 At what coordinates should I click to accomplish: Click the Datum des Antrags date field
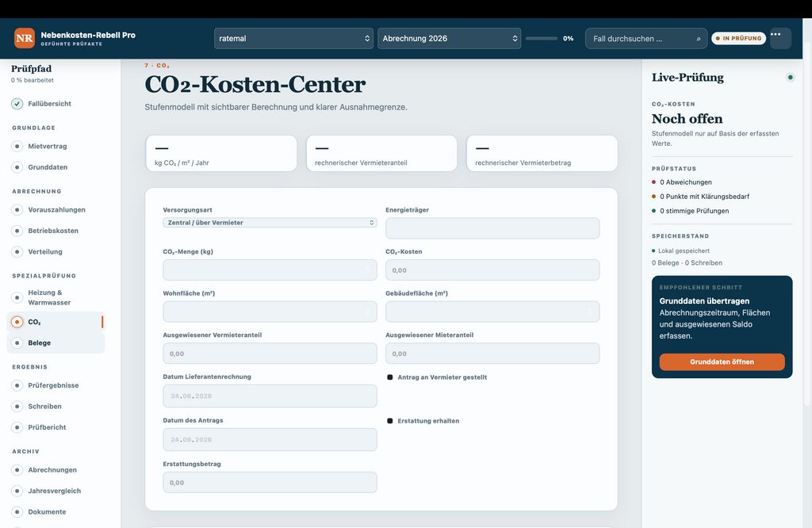pos(270,439)
